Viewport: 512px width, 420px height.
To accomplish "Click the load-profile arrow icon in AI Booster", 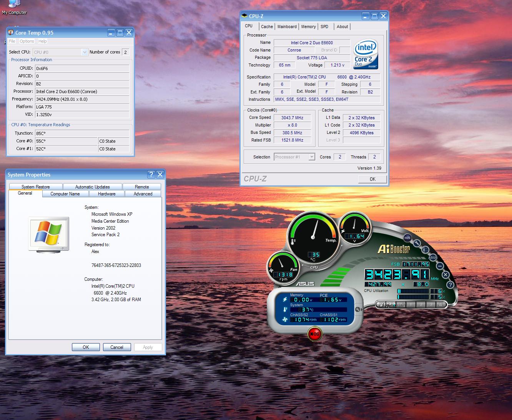I will [401, 304].
